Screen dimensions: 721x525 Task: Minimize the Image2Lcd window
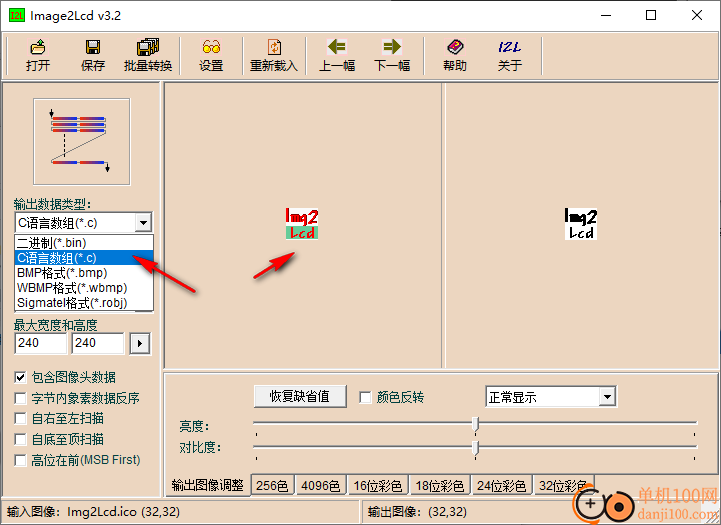click(x=606, y=15)
